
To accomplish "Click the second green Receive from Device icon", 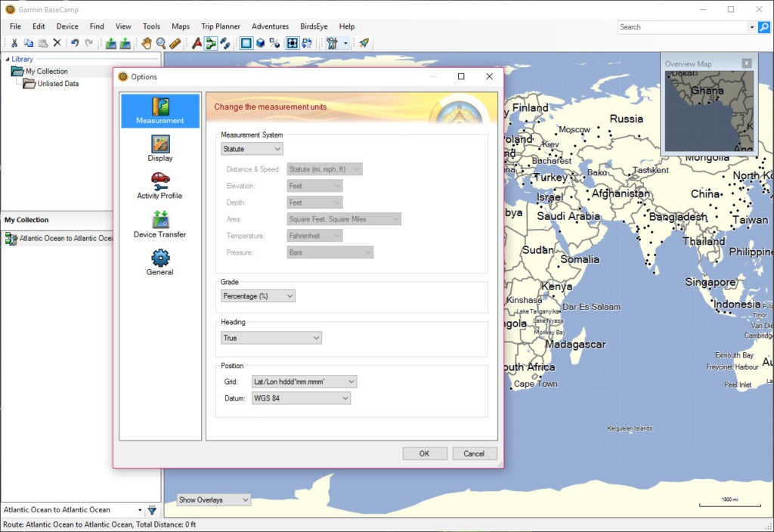I will pyautogui.click(x=125, y=43).
